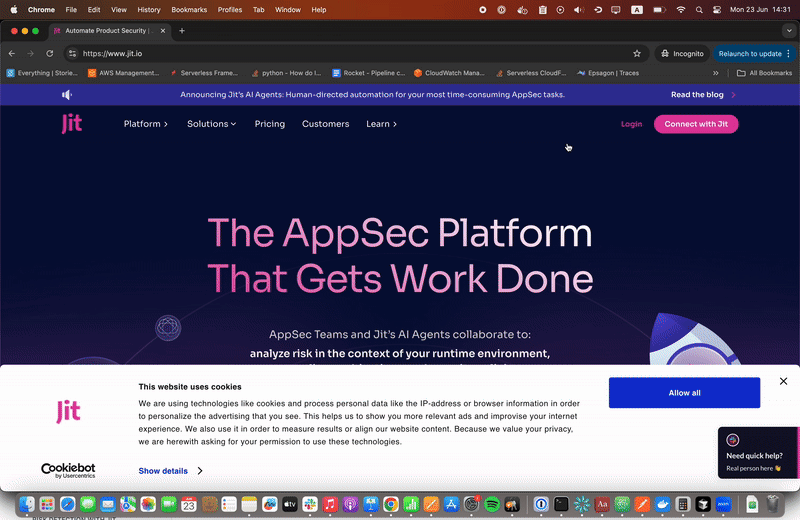Open the Zoom app from the dock
The width and height of the screenshot is (800, 520).
(x=723, y=504)
